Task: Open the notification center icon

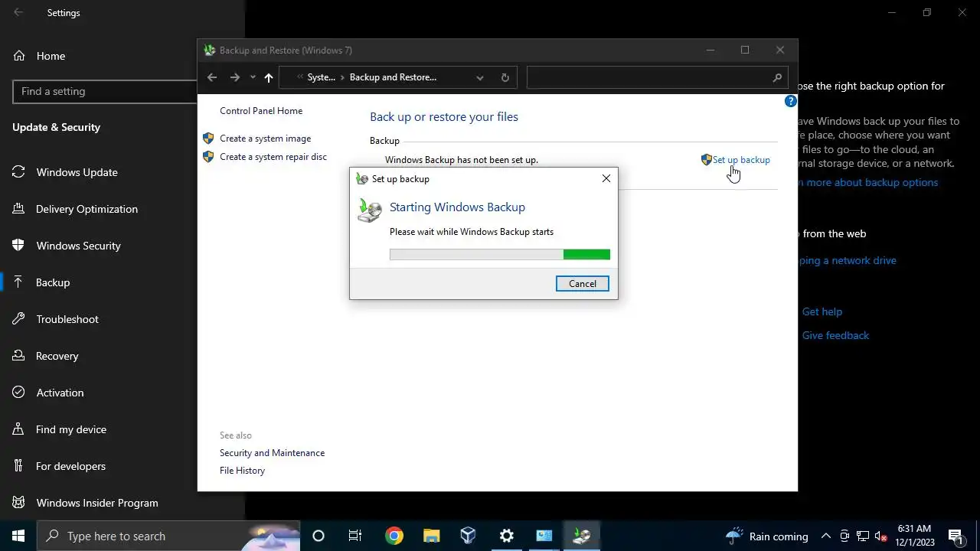Action: [x=955, y=536]
